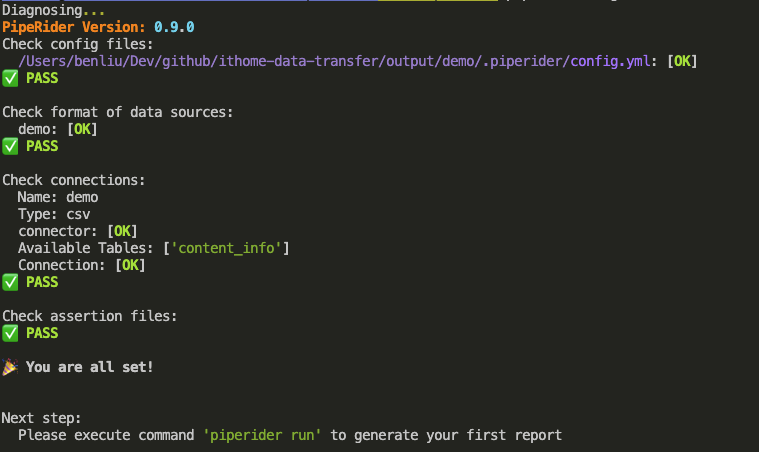The image size is (759, 452).
Task: Click the green checkmark under Check connections
Action: coord(10,282)
